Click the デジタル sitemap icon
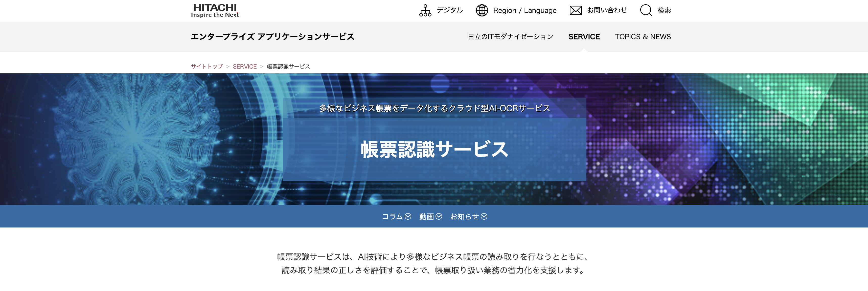 [x=425, y=10]
